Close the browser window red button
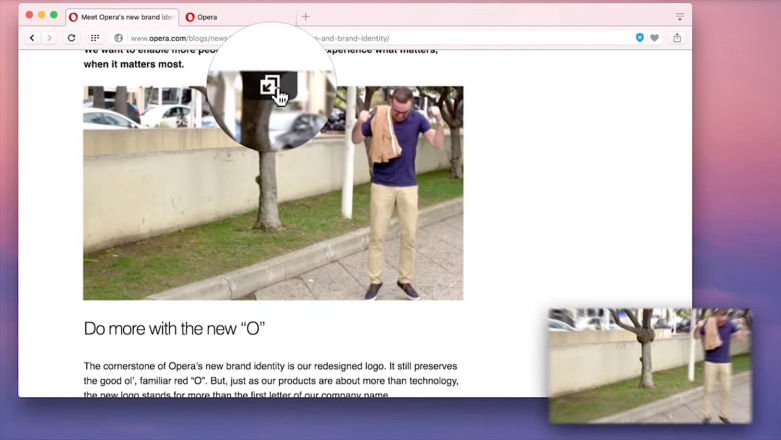The image size is (781, 440). [x=29, y=15]
